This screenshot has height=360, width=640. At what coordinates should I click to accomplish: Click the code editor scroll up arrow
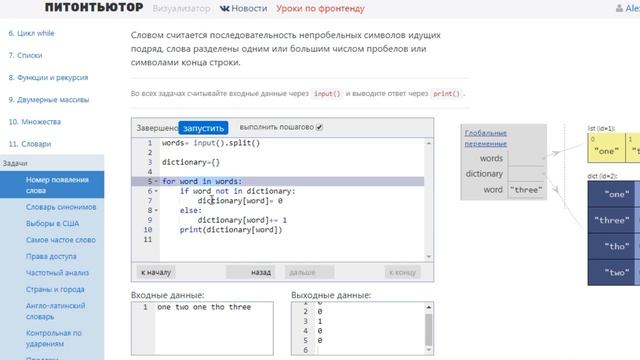point(429,143)
